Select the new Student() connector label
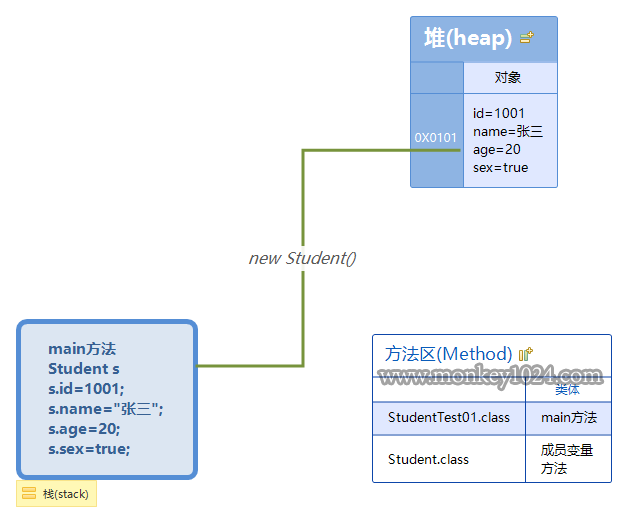The height and width of the screenshot is (523, 627). point(302,258)
